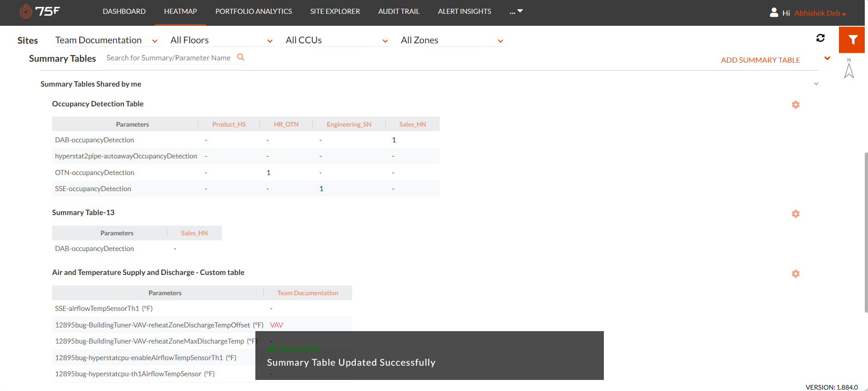This screenshot has width=868, height=391.
Task: Click the Search for Summary/Parameter Name field
Action: pyautogui.click(x=169, y=58)
